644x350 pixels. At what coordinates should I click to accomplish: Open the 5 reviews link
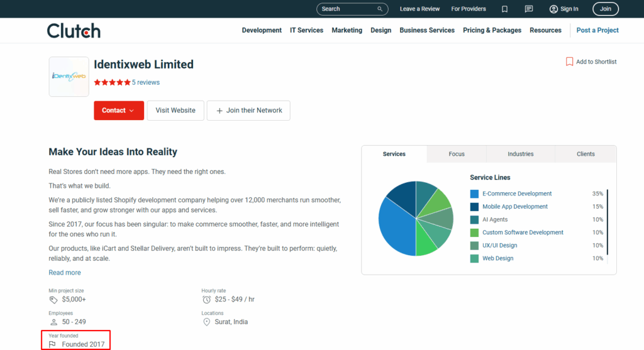click(146, 82)
